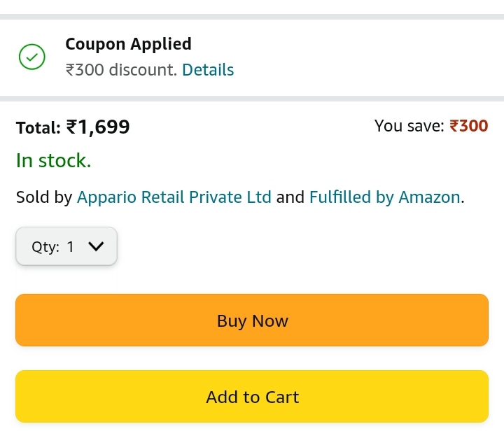Click the quantity value 1
504x431 pixels.
click(70, 247)
